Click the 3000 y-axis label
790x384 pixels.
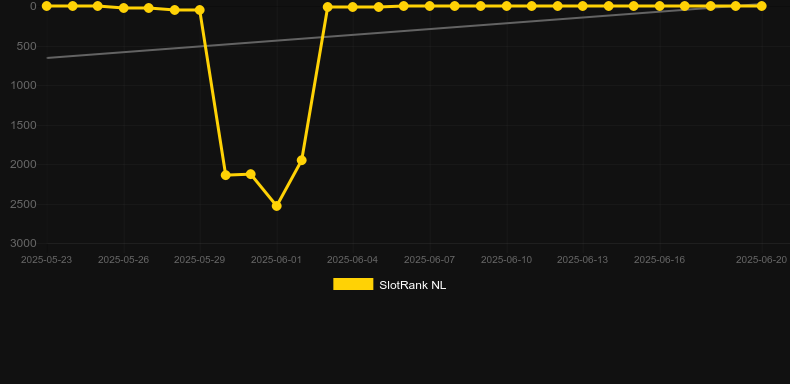24,243
